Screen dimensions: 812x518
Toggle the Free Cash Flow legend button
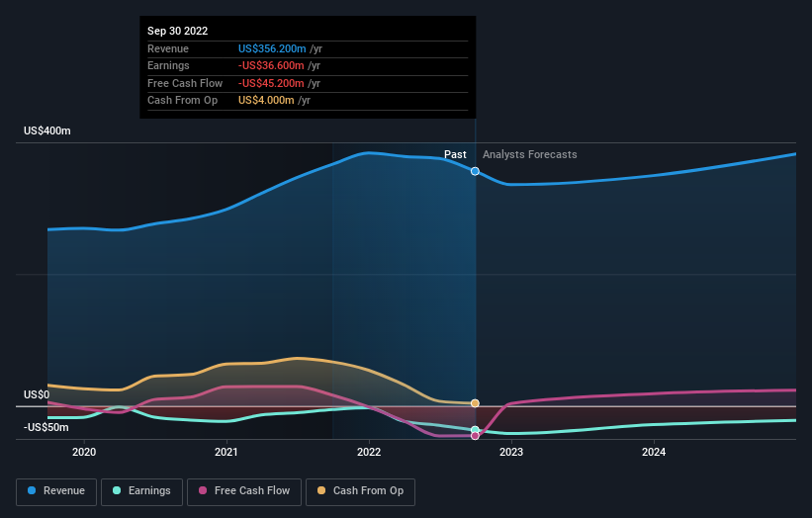[x=244, y=491]
